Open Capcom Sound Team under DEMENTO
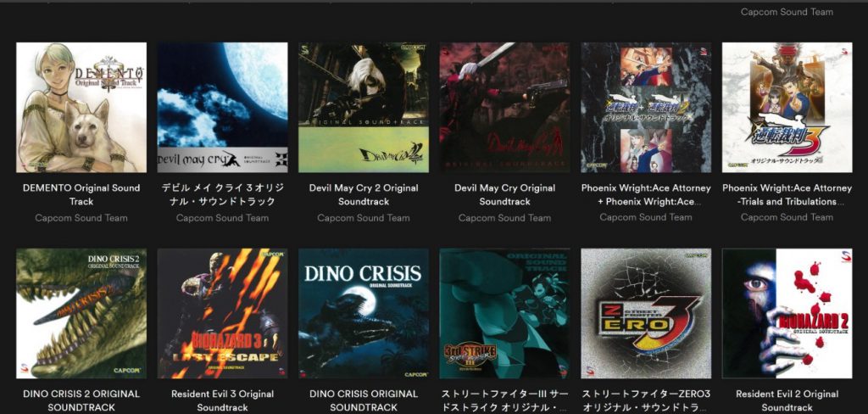868x414 pixels. click(81, 218)
